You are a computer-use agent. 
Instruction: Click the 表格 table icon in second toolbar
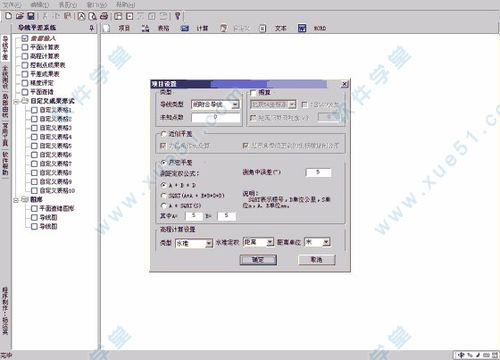click(x=145, y=28)
